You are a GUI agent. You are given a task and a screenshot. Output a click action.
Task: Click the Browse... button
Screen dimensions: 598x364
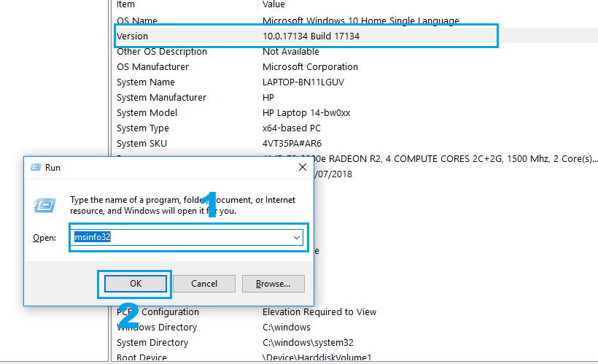click(x=273, y=283)
